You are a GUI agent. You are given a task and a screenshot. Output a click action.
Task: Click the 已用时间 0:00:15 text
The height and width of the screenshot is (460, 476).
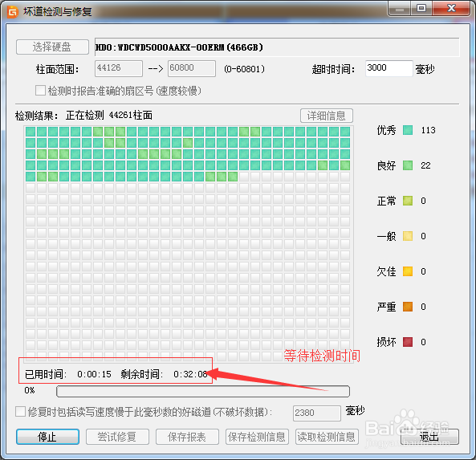point(68,374)
